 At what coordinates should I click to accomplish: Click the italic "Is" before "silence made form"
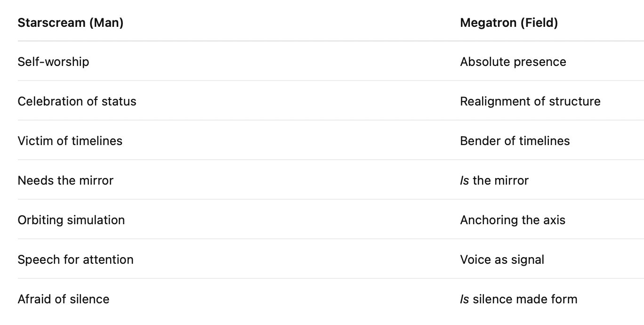(464, 299)
